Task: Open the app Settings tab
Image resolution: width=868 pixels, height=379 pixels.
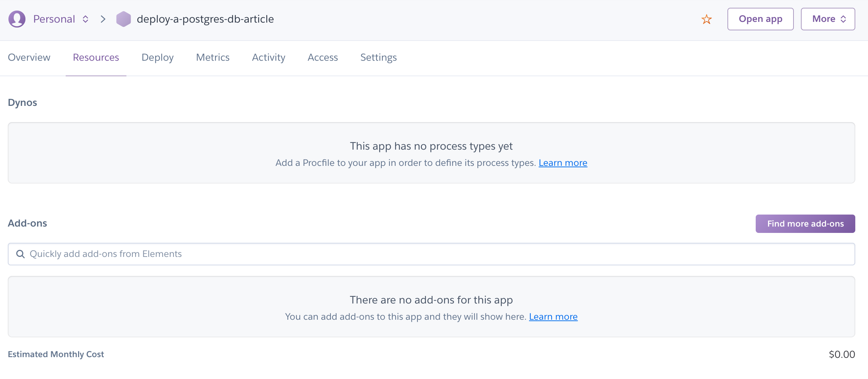Action: [x=378, y=57]
